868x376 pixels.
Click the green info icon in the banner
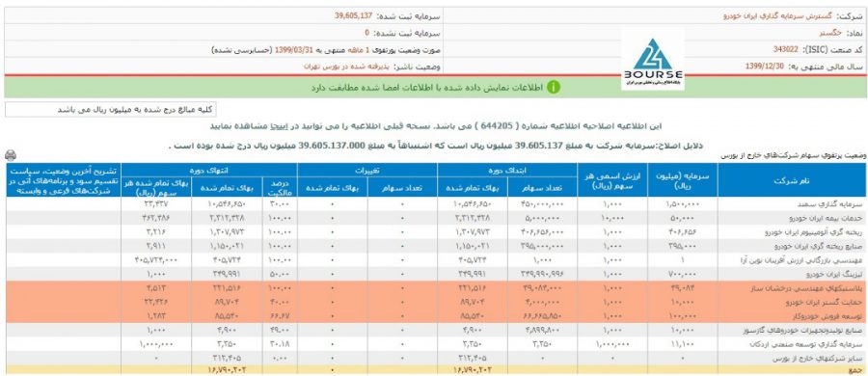tap(553, 88)
